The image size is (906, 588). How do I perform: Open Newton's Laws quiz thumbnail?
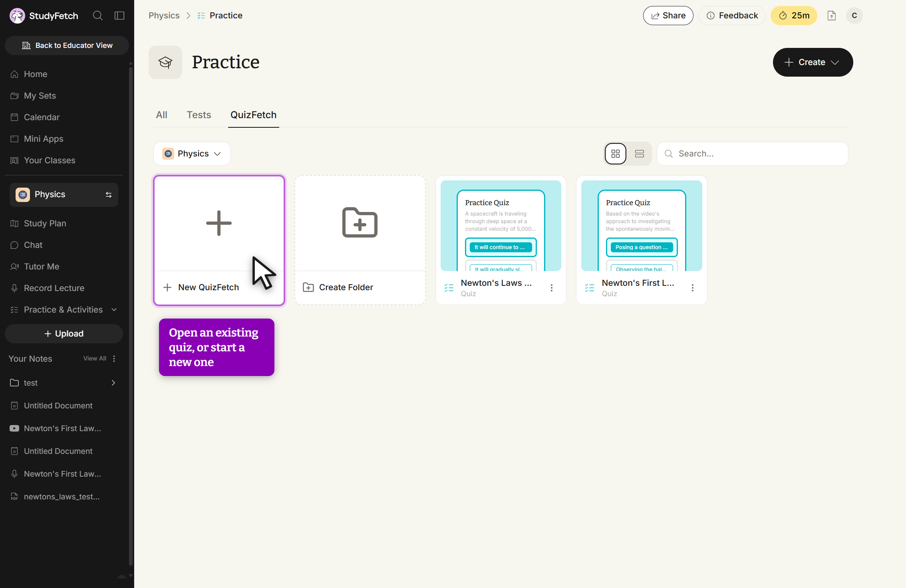(x=501, y=226)
